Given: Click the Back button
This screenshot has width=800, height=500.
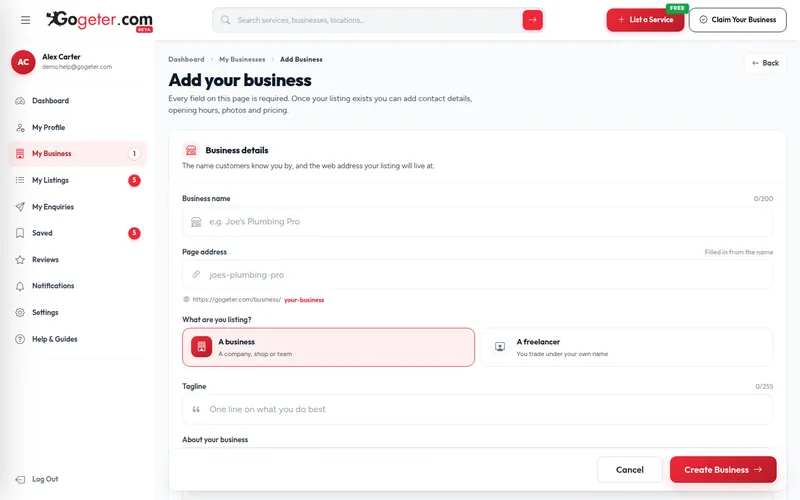Looking at the screenshot, I should tap(765, 63).
